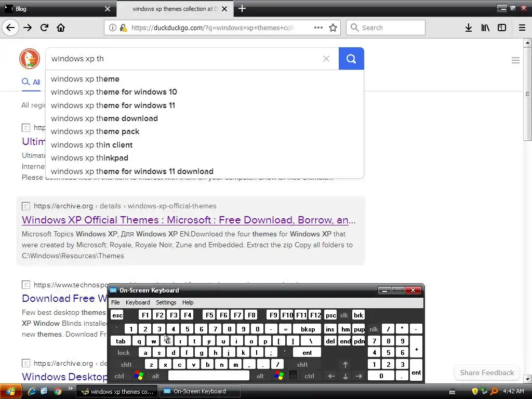
Task: Launch Internet Explorer from quick launch
Action: pyautogui.click(x=32, y=391)
